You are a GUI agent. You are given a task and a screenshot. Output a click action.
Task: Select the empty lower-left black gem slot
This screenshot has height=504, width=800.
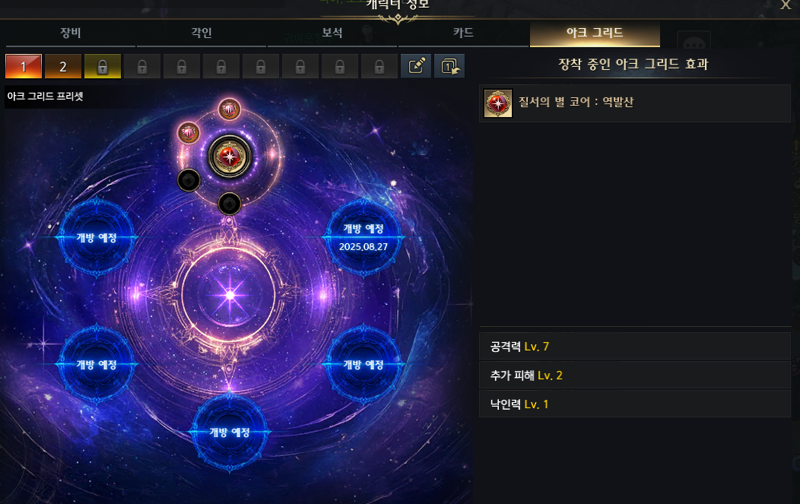[188, 180]
